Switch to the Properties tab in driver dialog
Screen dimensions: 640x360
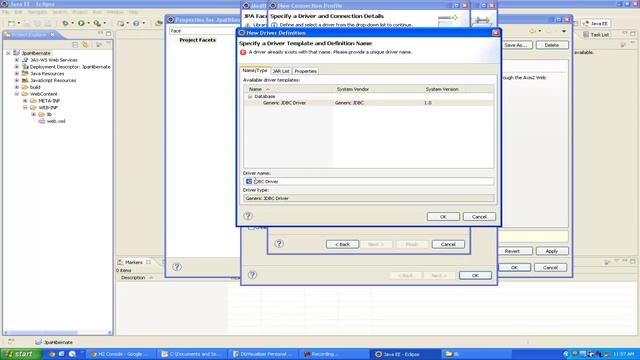coord(305,71)
